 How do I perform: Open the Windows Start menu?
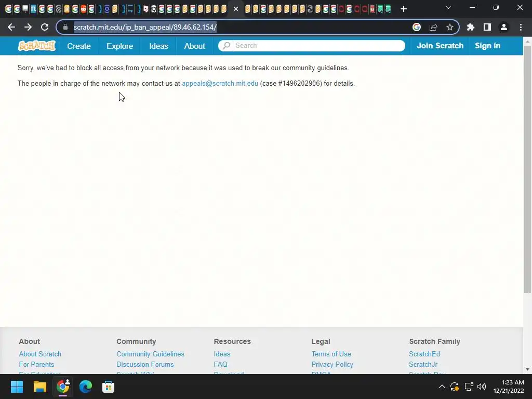17,387
